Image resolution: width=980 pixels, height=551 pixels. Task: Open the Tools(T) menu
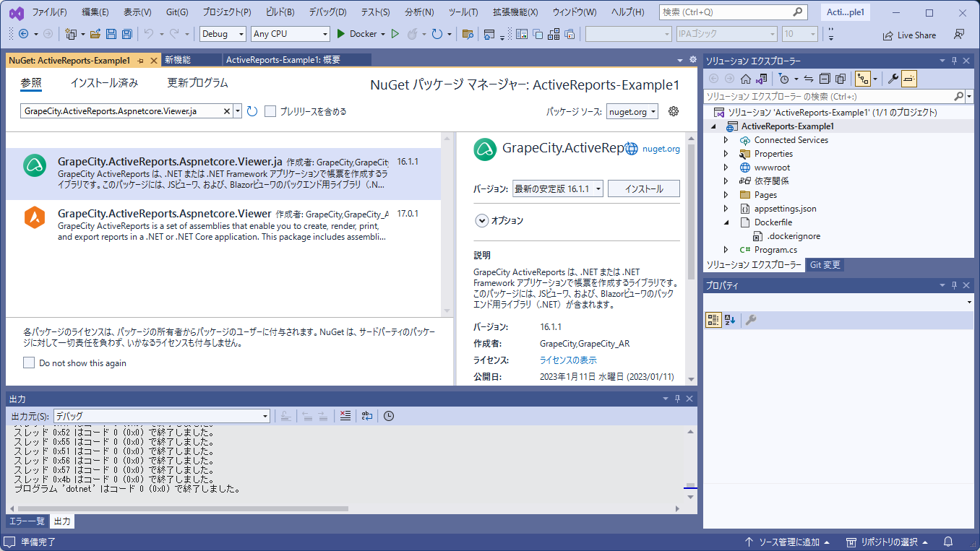point(463,12)
